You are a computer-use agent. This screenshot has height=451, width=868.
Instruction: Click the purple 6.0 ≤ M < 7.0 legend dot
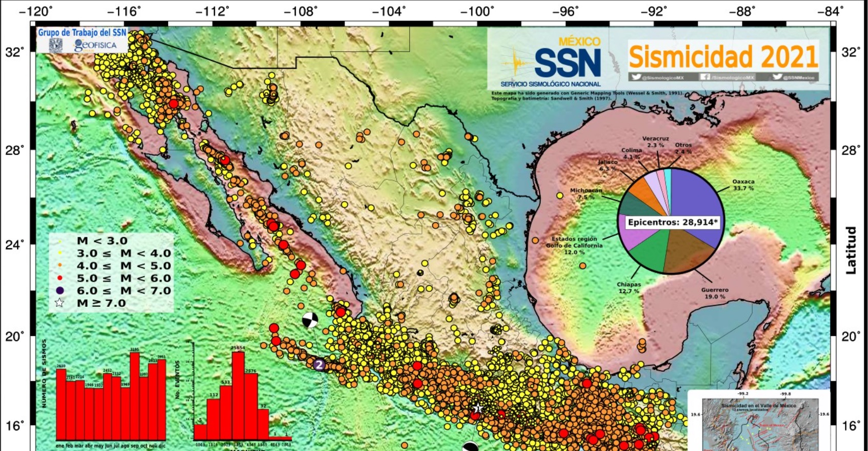point(60,290)
